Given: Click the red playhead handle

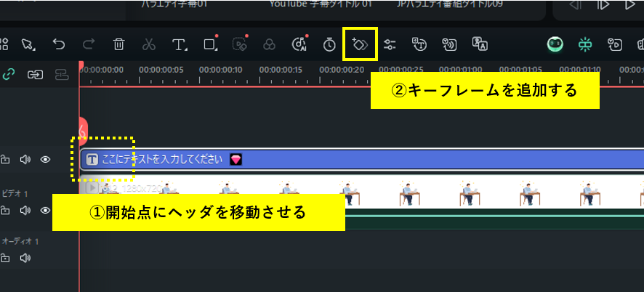Looking at the screenshot, I should click(x=81, y=65).
